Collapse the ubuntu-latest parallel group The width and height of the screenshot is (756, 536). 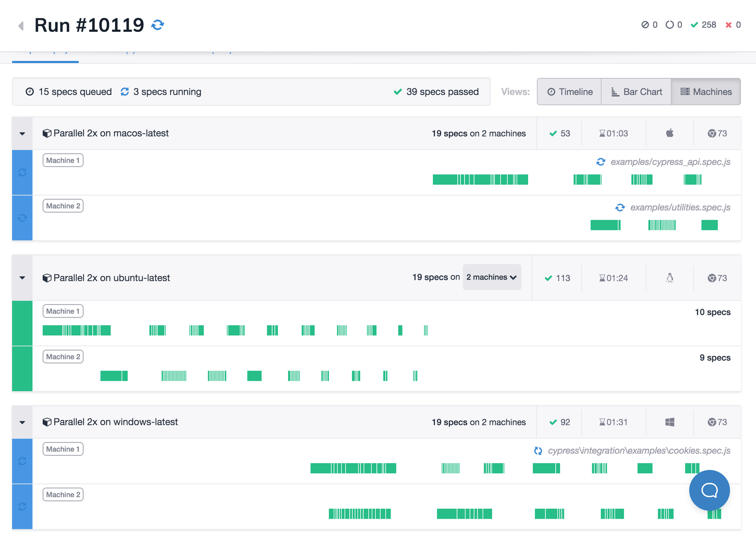click(x=22, y=278)
